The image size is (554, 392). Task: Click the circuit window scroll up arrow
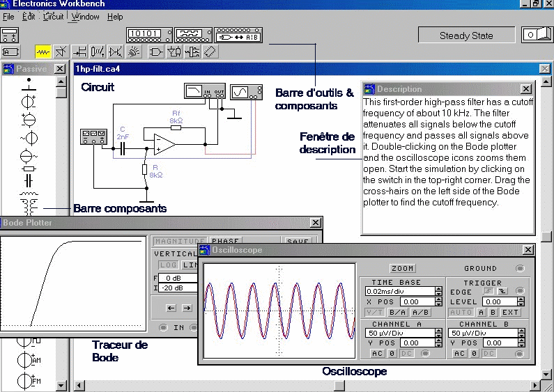click(x=546, y=83)
